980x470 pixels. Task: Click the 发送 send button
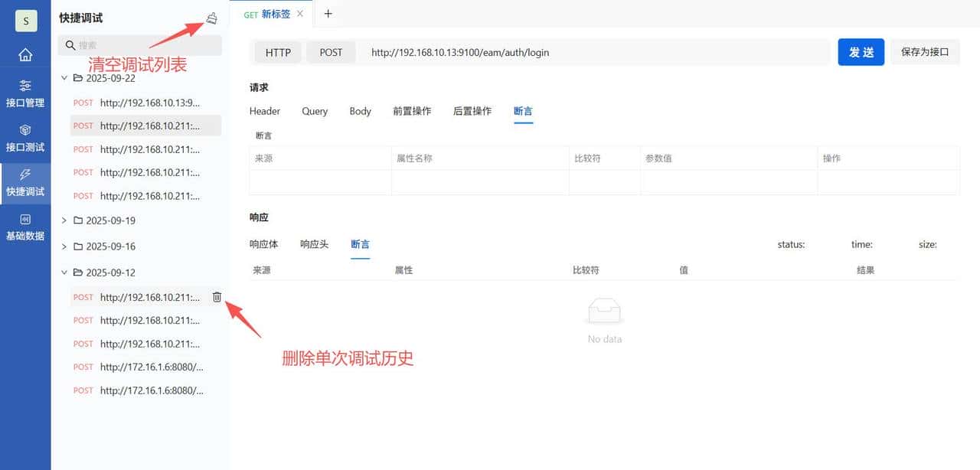click(x=861, y=52)
